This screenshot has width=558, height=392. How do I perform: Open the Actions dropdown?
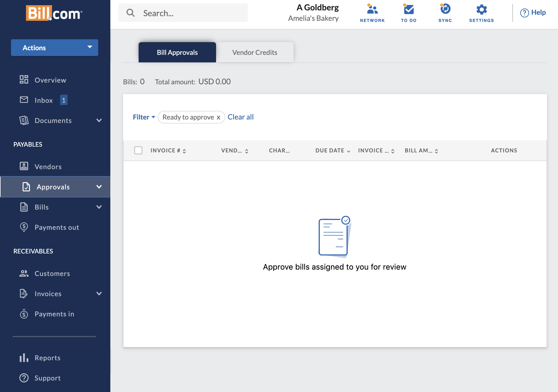coord(55,48)
